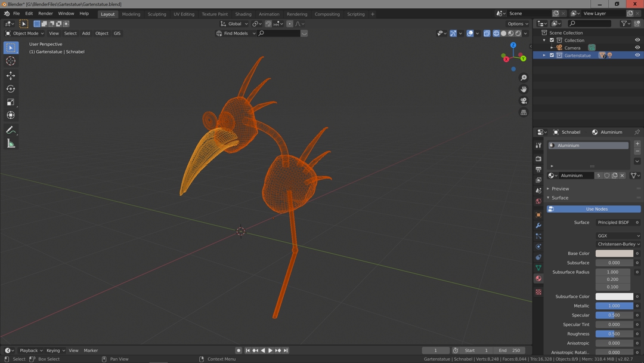Pick the Measure tool
This screenshot has width=644, height=363.
tap(11, 143)
